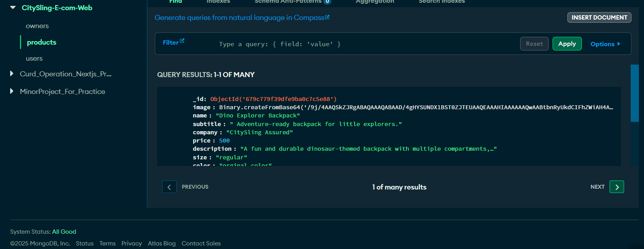
Task: Go to previous result with arrow button
Action: coord(169,187)
